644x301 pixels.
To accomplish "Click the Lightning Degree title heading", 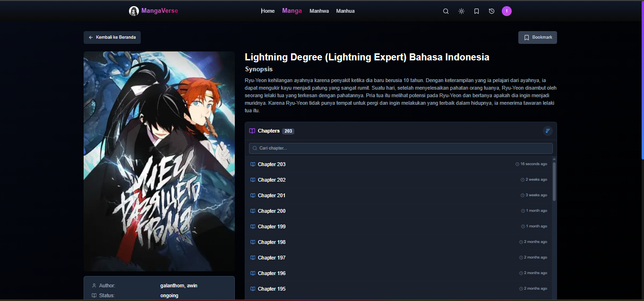I will click(x=367, y=57).
